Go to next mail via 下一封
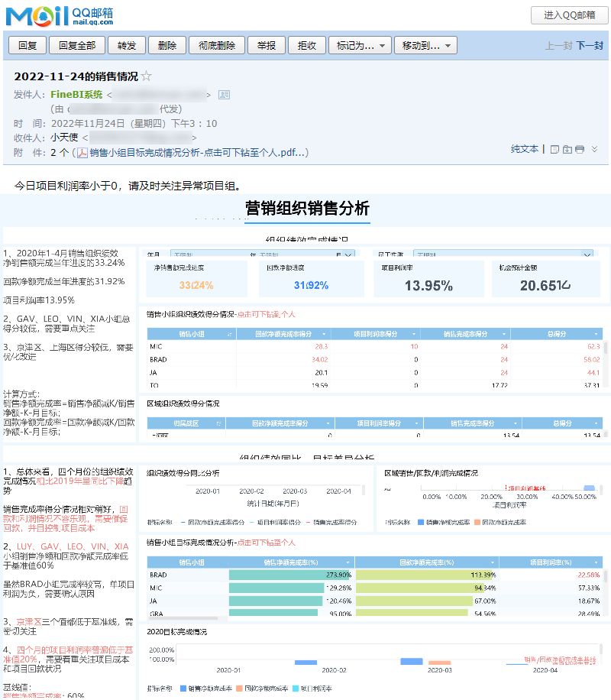 point(590,46)
